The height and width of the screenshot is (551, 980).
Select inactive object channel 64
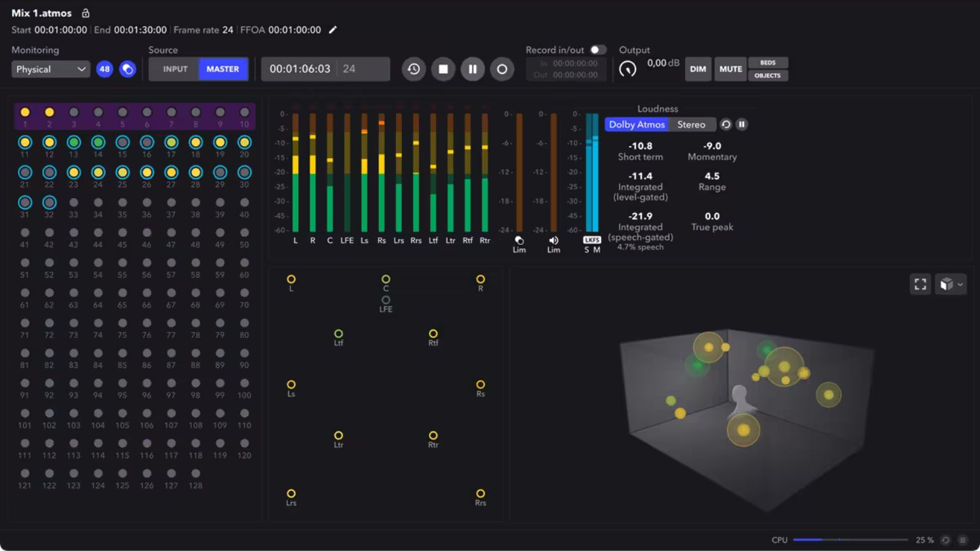point(98,293)
